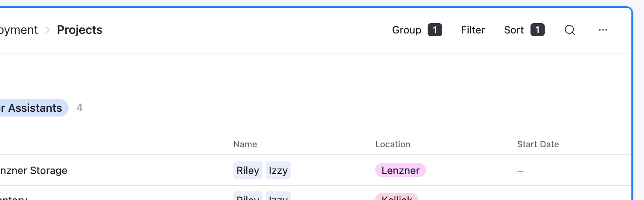
Task: Click the Sort count badge
Action: coord(537,30)
